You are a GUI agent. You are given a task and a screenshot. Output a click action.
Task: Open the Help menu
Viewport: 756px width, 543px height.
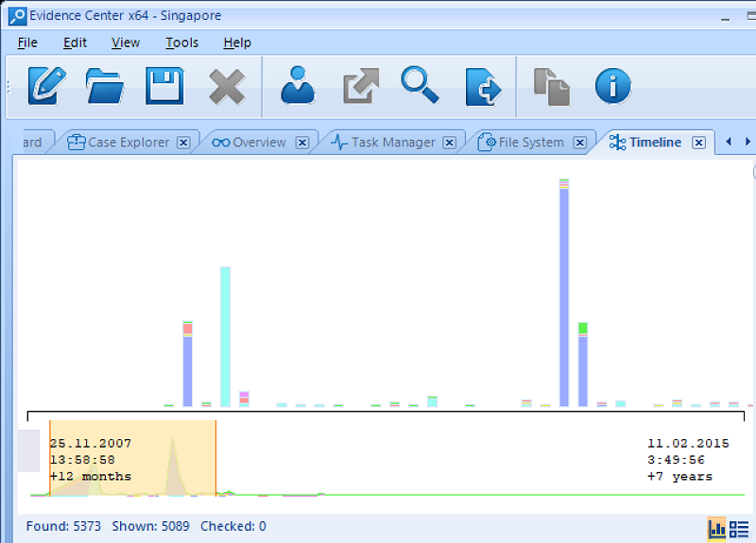(237, 42)
